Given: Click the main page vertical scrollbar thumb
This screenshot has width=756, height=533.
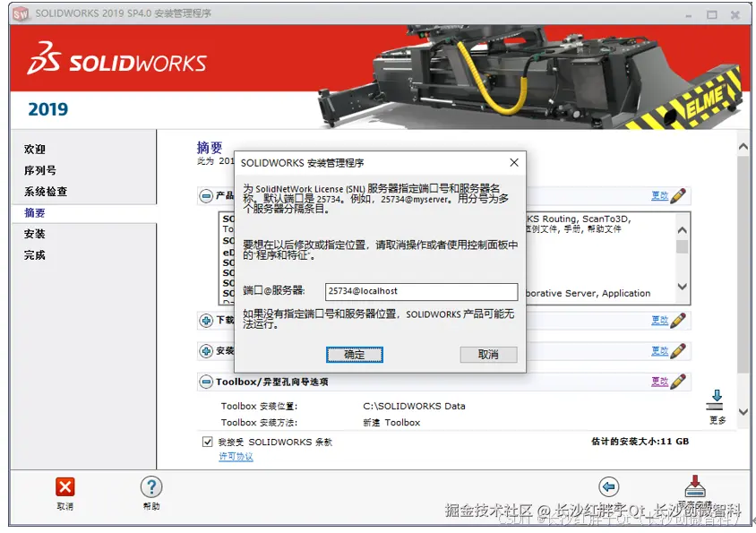Looking at the screenshot, I should coord(743,264).
